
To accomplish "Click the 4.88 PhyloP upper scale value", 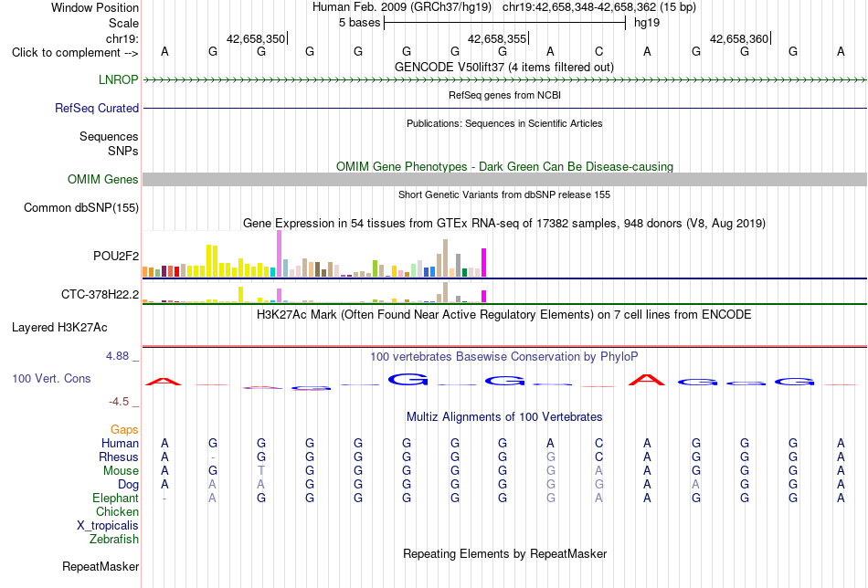I will click(117, 356).
